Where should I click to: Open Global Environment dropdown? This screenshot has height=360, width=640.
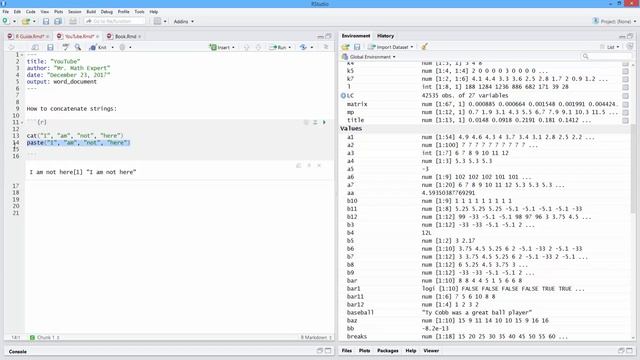(x=369, y=57)
